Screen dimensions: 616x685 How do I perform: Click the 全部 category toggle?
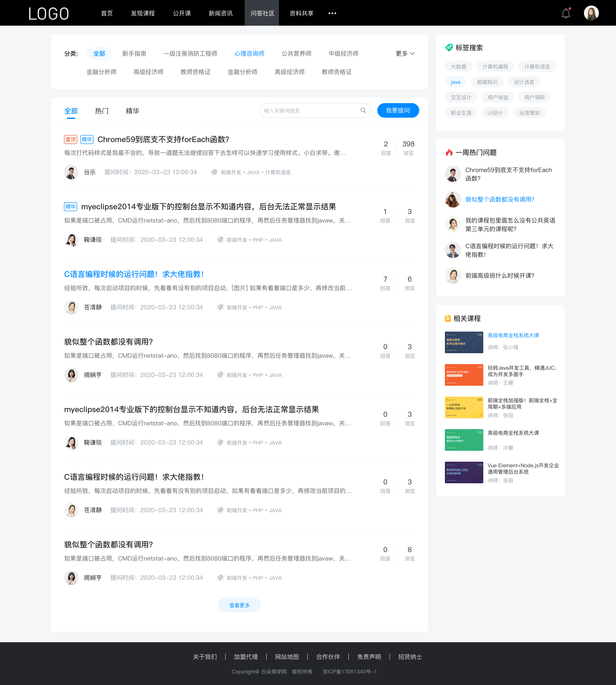pyautogui.click(x=99, y=53)
